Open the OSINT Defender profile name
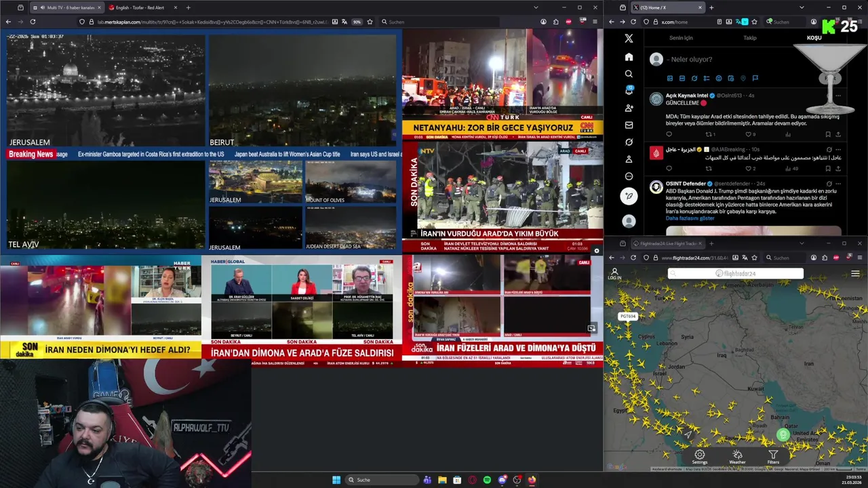The height and width of the screenshot is (488, 868). [x=686, y=184]
